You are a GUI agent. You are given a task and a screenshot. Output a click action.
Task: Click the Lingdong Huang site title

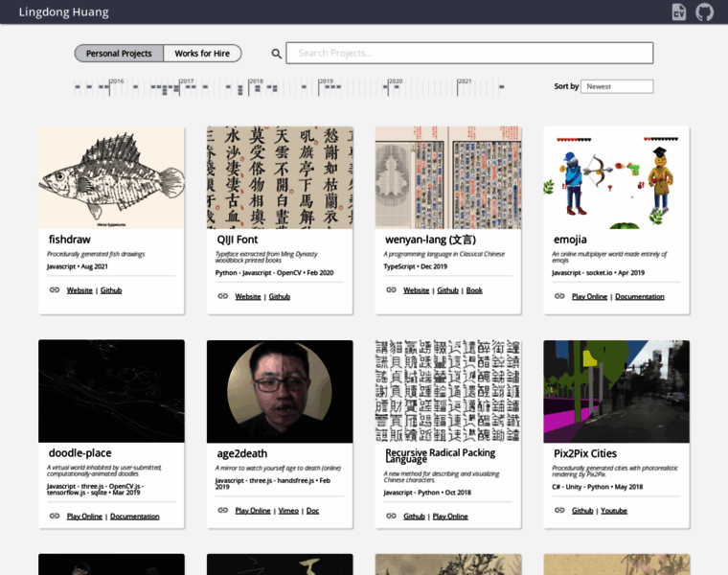(x=64, y=12)
